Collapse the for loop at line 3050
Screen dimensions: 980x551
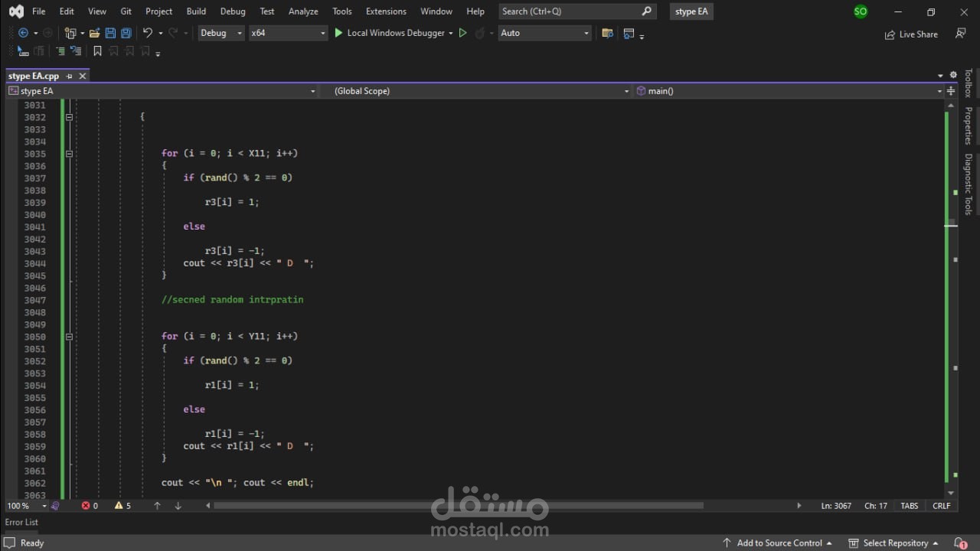[69, 337]
